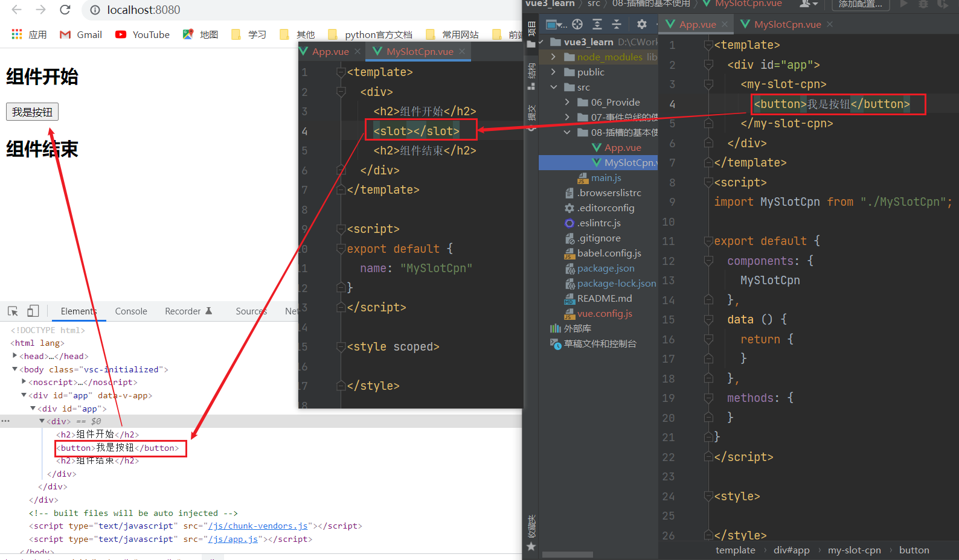Click my-slot-cpn in bottom breadcrumb
The height and width of the screenshot is (560, 959).
click(854, 550)
